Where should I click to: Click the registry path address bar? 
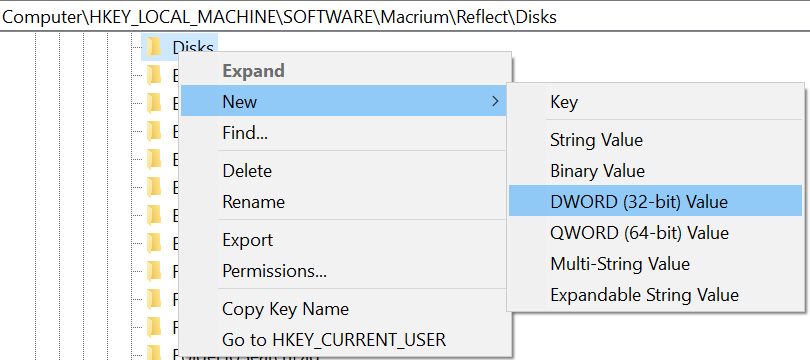point(405,17)
